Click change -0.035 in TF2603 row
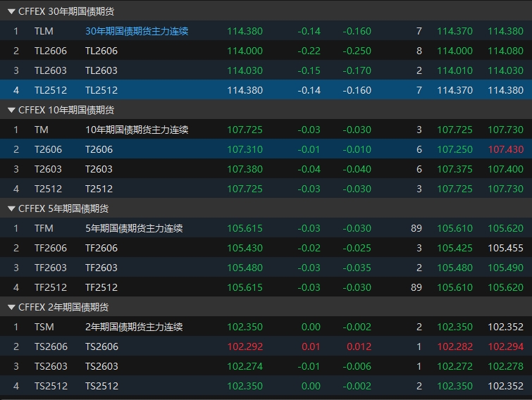The image size is (532, 400). (x=357, y=268)
